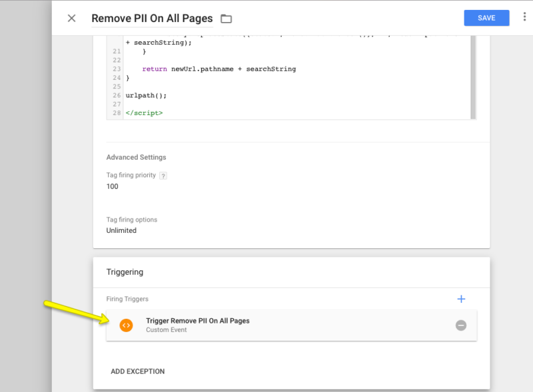533x392 pixels.
Task: Save the tag with the SAVE button
Action: tap(486, 18)
